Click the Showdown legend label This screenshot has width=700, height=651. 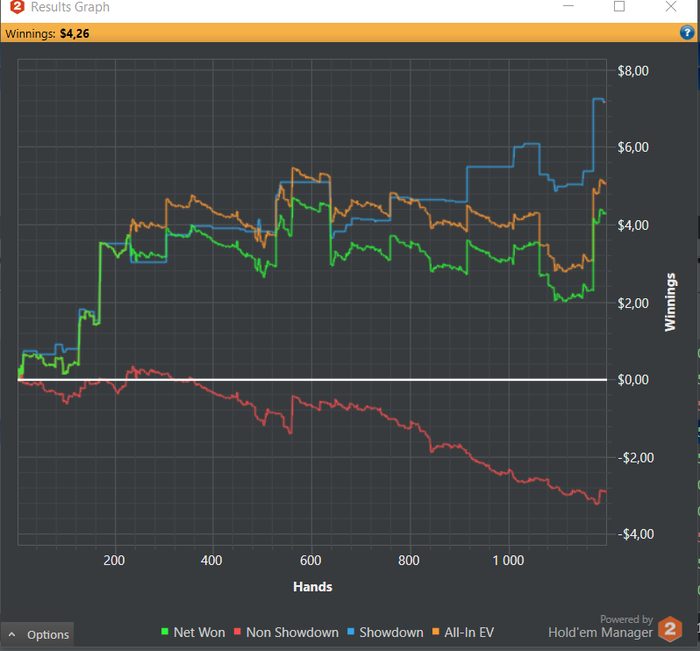[x=392, y=632]
